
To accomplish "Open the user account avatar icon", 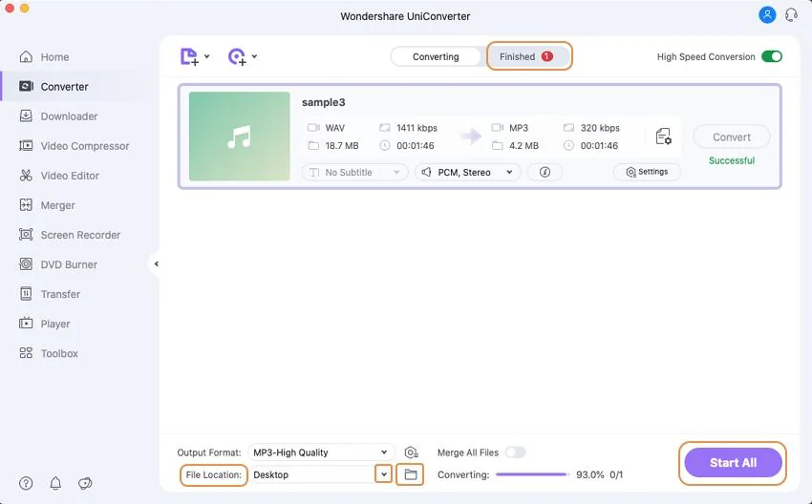I will coord(767,15).
